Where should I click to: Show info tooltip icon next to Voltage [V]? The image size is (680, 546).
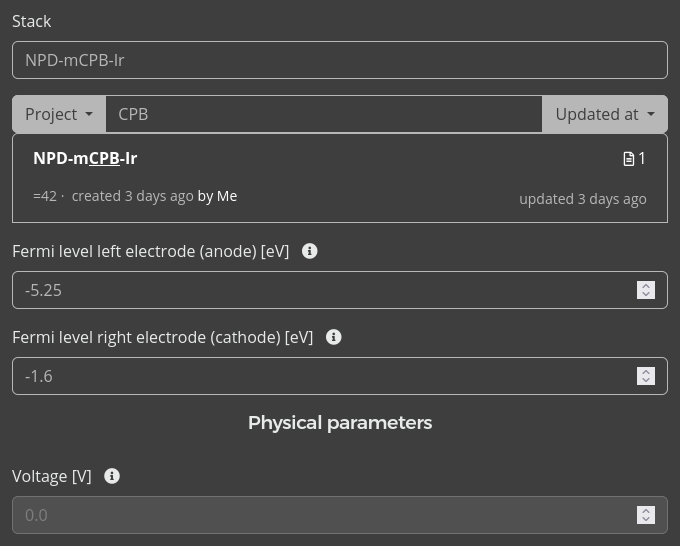tap(112, 476)
